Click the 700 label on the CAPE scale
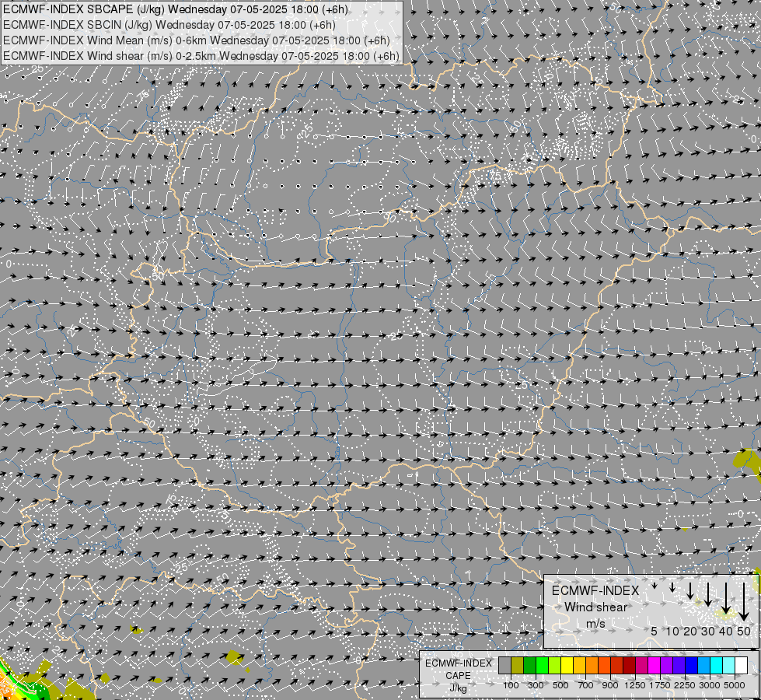The width and height of the screenshot is (761, 700). pyautogui.click(x=586, y=685)
